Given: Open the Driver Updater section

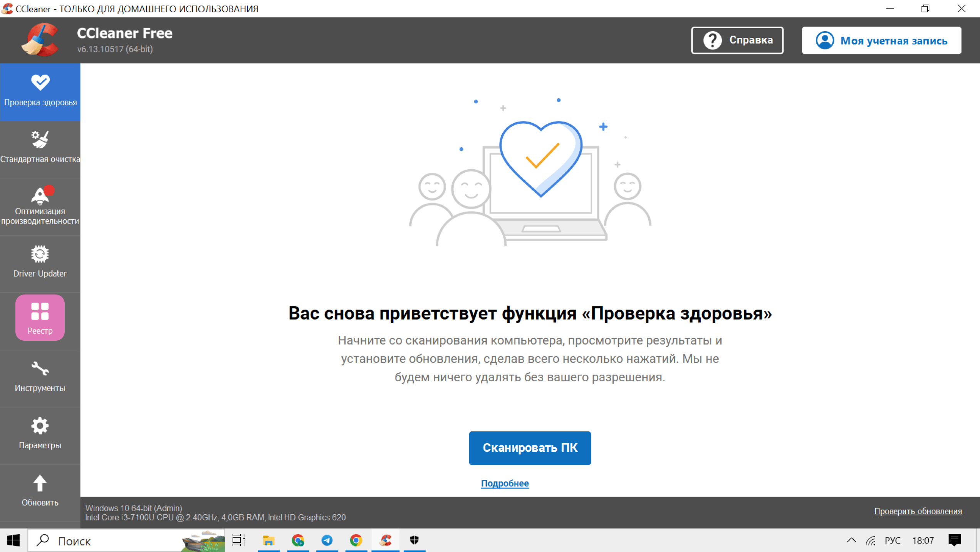Looking at the screenshot, I should (x=40, y=263).
